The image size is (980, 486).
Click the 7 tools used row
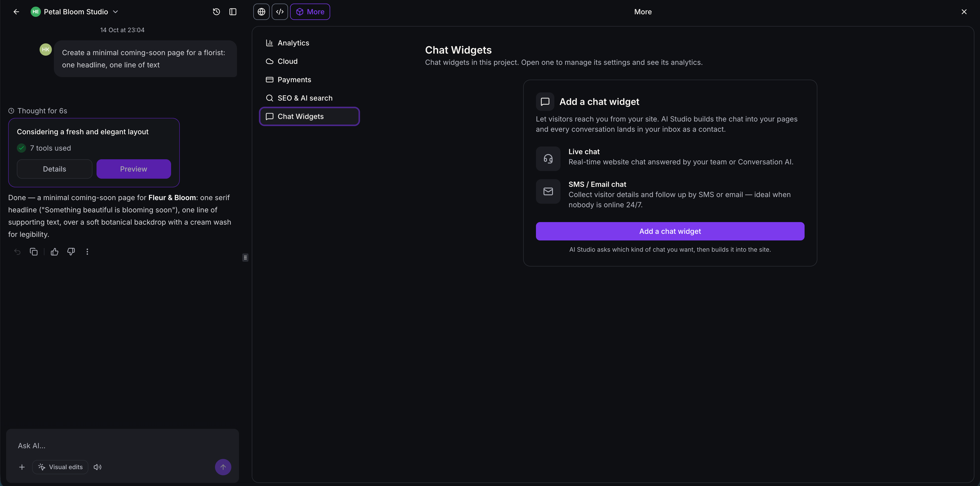44,148
